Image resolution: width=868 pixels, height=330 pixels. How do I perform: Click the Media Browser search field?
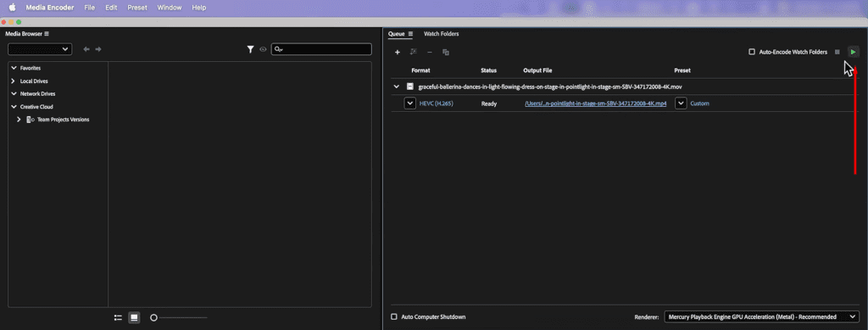pos(321,49)
